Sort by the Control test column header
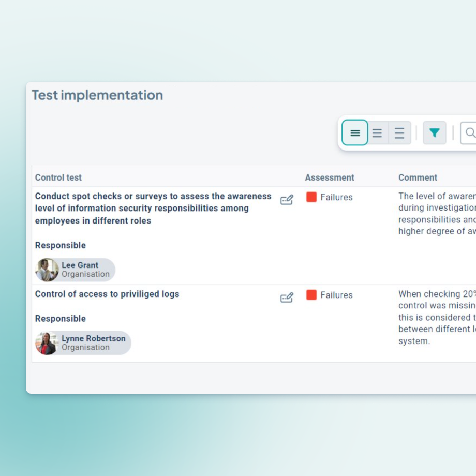Screen dimensions: 476x476 click(x=58, y=177)
